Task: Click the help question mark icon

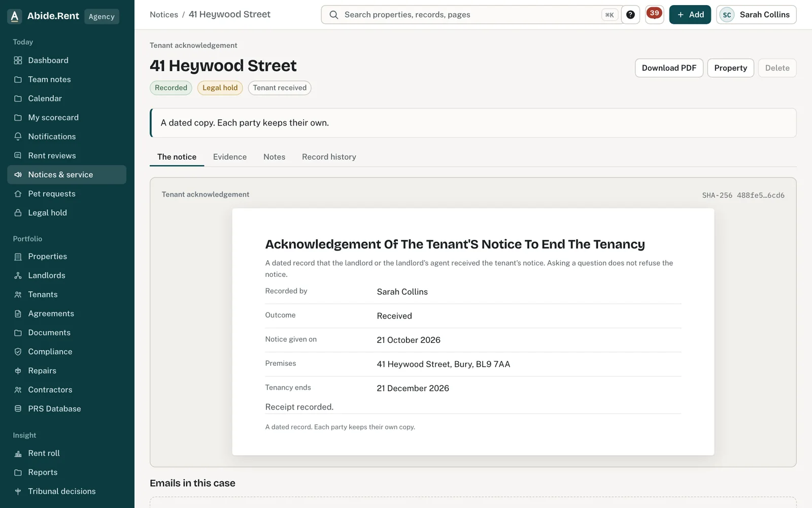Action: click(x=630, y=15)
